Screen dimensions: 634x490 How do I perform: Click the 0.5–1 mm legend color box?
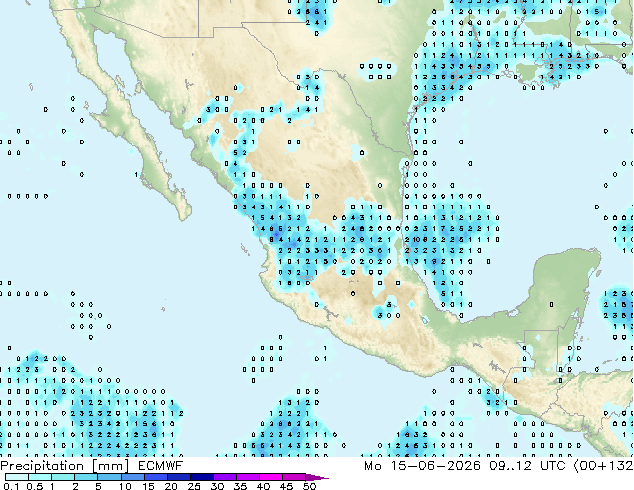(40, 477)
